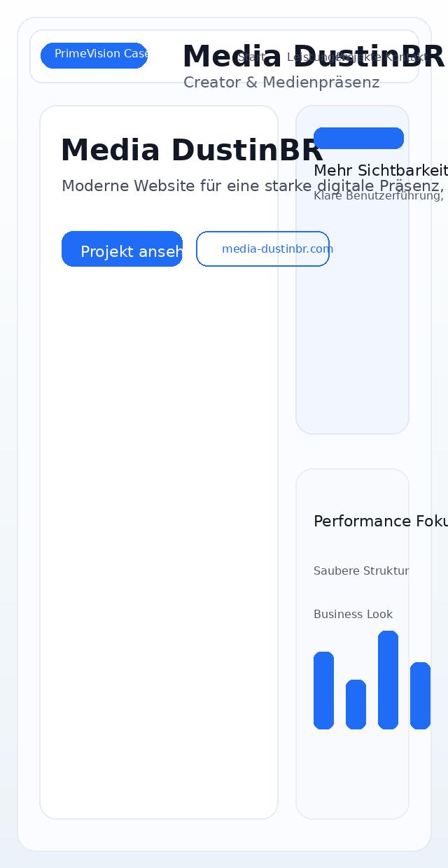Click the PrimeVision Case badge
Image resolution: width=448 pixels, height=868 pixels.
point(94,55)
